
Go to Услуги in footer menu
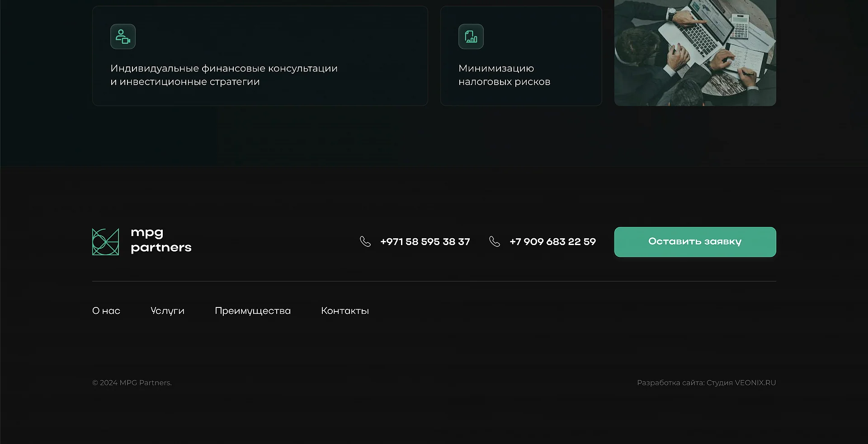pos(167,311)
